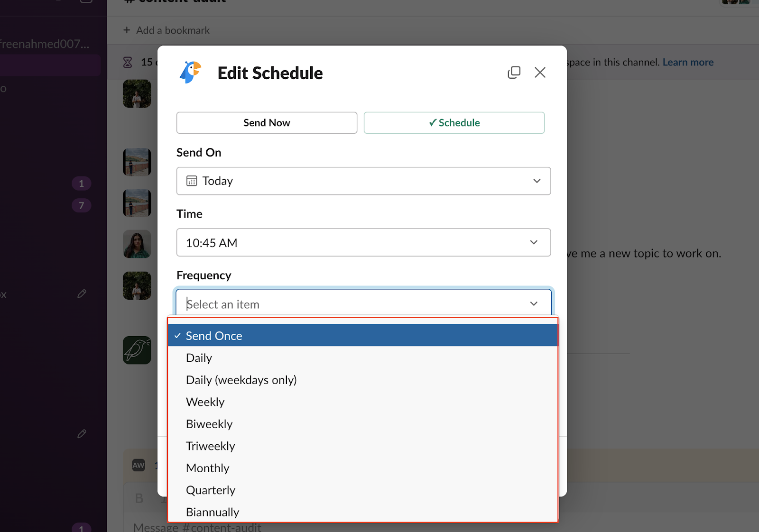Click the parrot app logo in the dialog

(191, 73)
